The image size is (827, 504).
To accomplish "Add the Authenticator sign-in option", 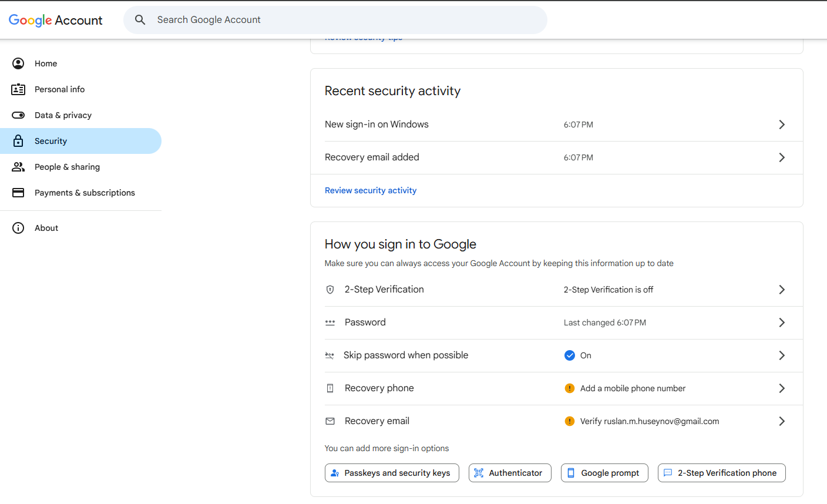I will 510,473.
